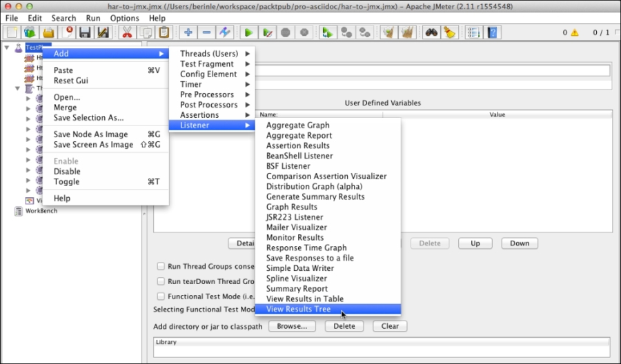
Task: Click the Value column header
Action: click(497, 114)
